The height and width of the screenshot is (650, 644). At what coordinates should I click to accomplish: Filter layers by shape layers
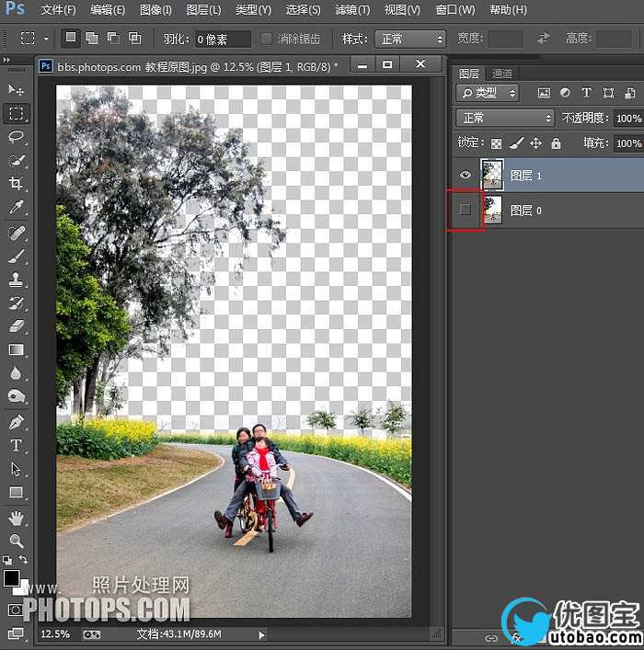608,93
